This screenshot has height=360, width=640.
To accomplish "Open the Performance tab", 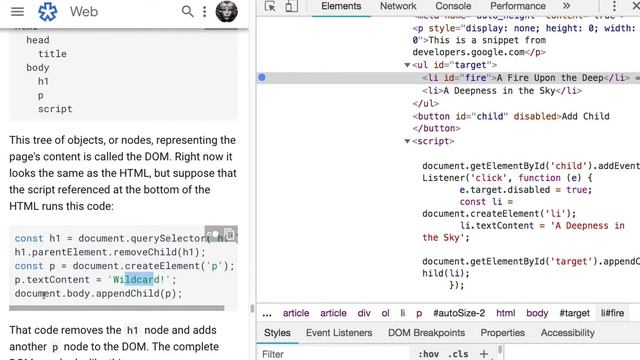I will pyautogui.click(x=518, y=6).
